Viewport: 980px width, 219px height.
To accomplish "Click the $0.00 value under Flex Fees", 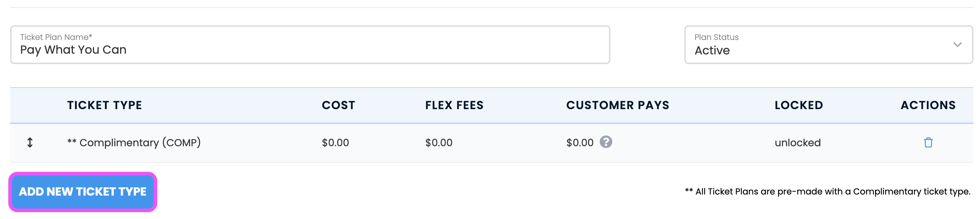I will point(439,143).
